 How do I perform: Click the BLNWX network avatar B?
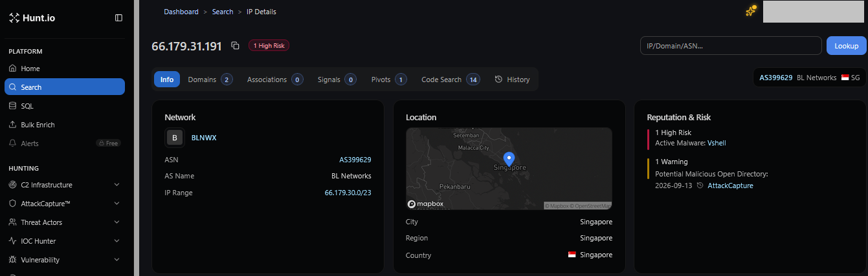point(174,138)
